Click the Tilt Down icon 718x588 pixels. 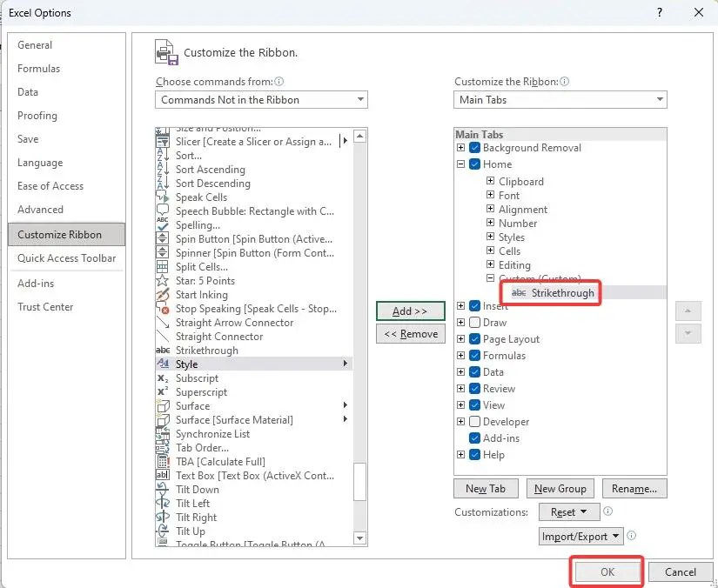click(163, 489)
